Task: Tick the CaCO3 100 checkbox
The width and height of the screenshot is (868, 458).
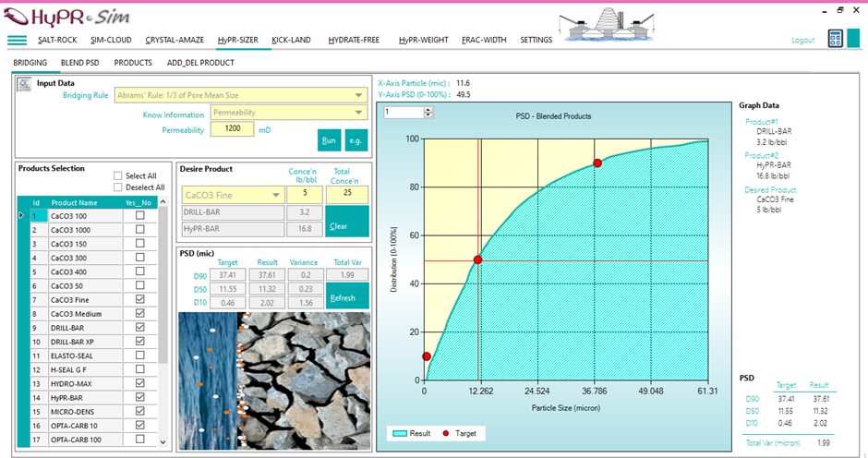Action: [x=140, y=215]
